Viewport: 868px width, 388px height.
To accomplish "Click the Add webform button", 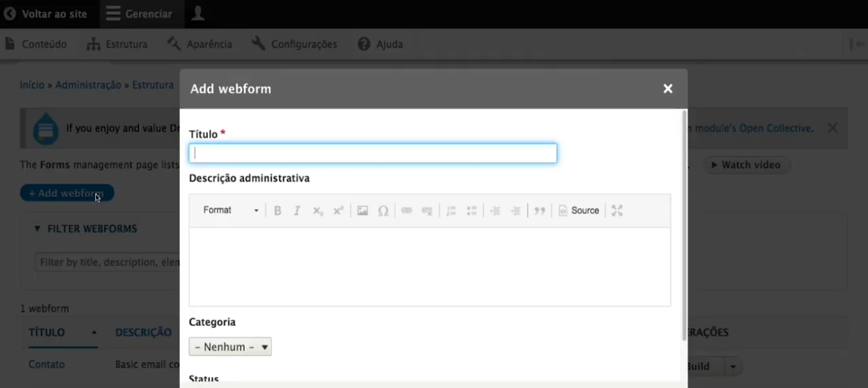I will [x=67, y=193].
